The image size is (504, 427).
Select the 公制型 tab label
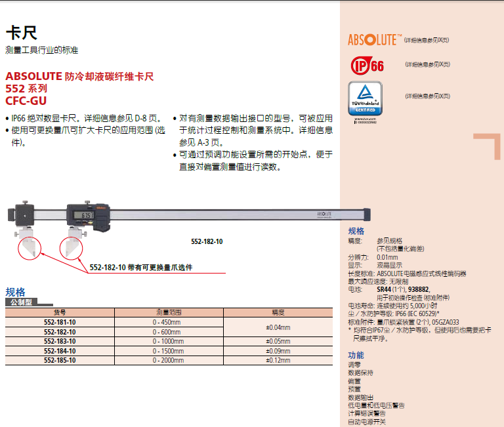coord(21,302)
